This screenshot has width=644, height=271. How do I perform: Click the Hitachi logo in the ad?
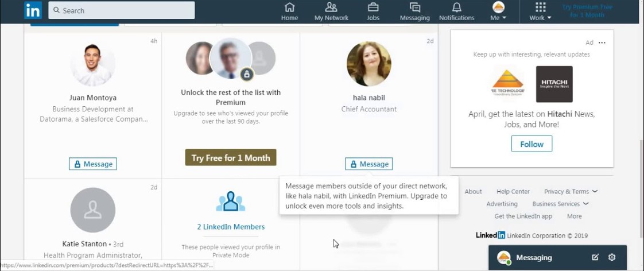(554, 84)
